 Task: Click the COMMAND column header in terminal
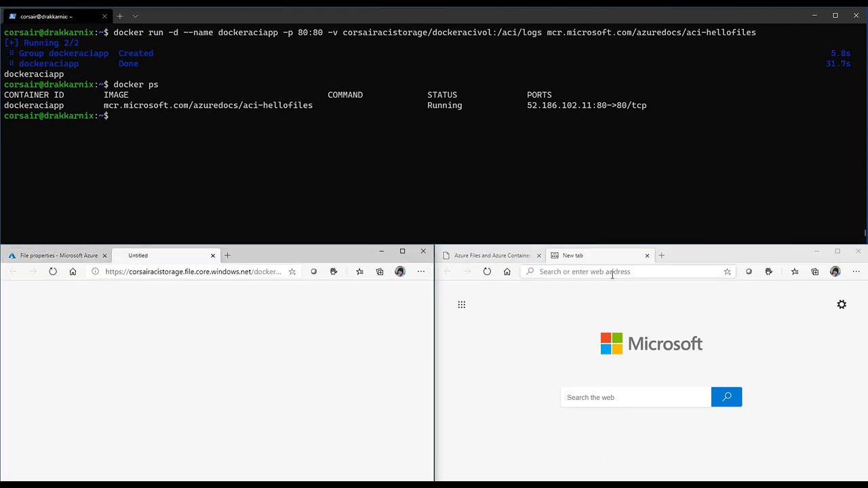(345, 95)
